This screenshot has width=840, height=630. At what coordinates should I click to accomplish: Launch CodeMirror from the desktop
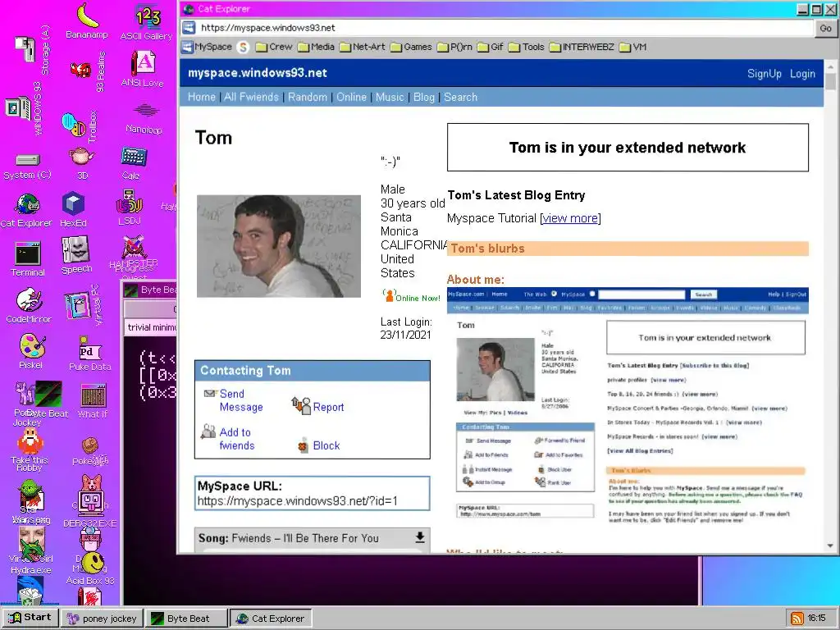(x=29, y=305)
